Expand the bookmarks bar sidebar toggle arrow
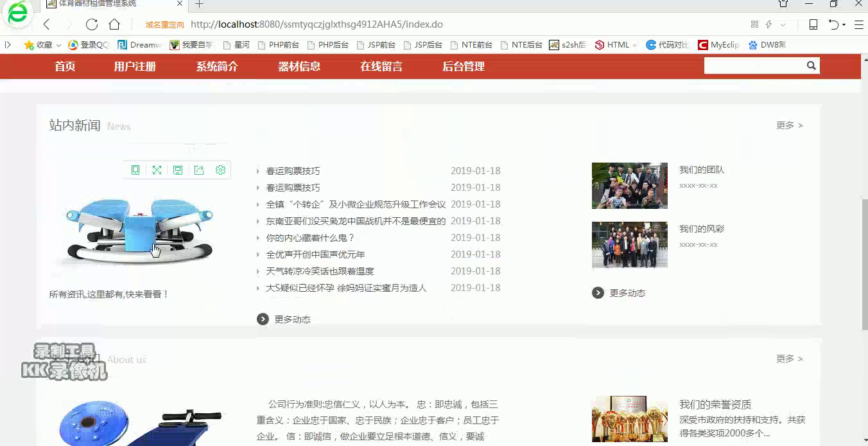Image resolution: width=868 pixels, height=446 pixels. [x=8, y=45]
